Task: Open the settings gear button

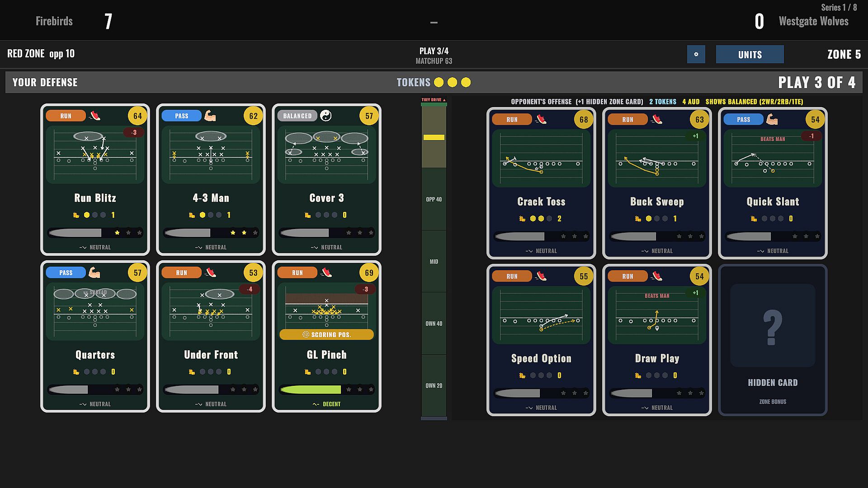Action: click(696, 54)
